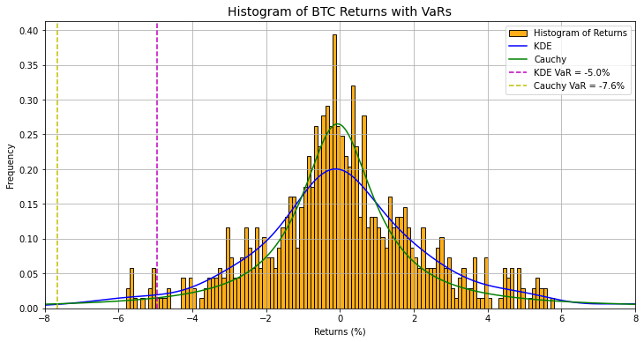Viewport: 644px width, 342px height.
Task: Click the y-axis tick label '0.15'
Action: pyautogui.click(x=30, y=204)
